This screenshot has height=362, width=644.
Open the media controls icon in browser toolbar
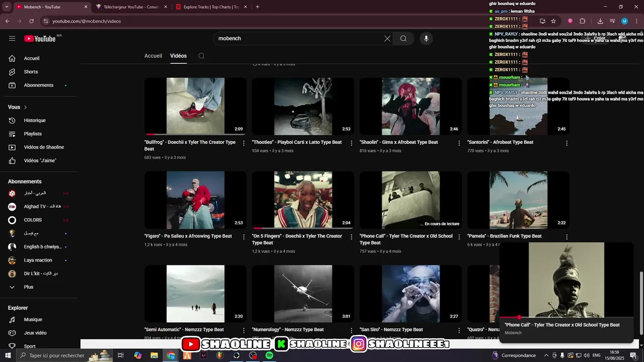[612, 21]
